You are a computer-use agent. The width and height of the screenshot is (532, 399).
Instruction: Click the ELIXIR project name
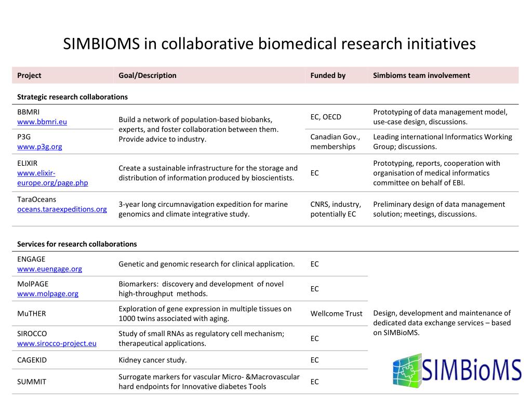coord(28,163)
